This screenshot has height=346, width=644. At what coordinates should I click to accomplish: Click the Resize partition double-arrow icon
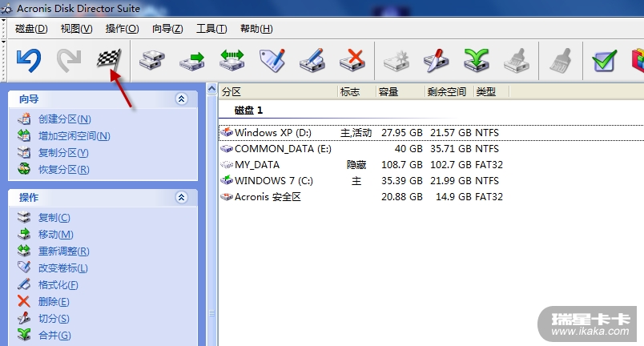(x=232, y=60)
